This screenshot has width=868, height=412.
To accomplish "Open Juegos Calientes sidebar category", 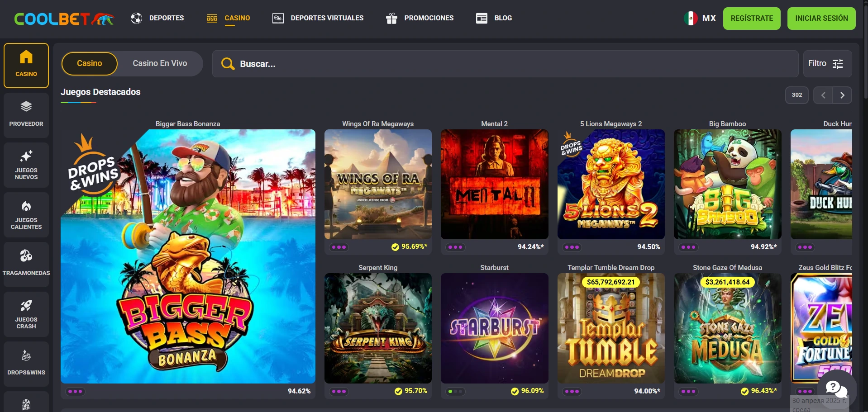I will click(26, 215).
